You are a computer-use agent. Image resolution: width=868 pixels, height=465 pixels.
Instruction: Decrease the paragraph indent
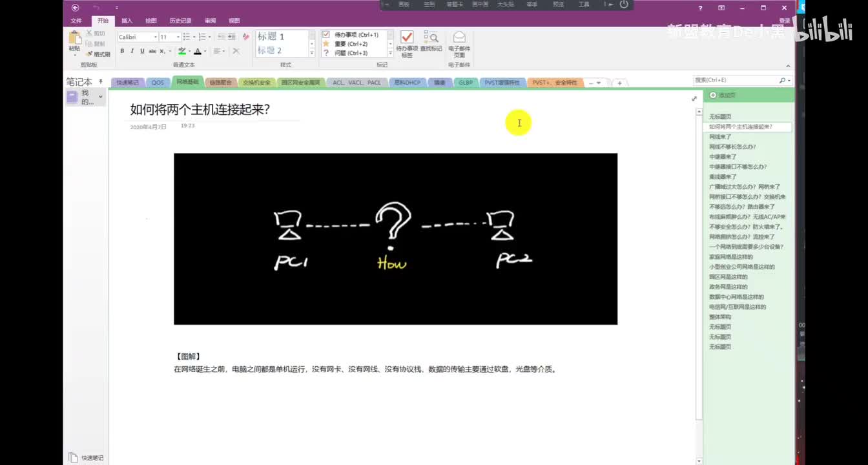[x=222, y=37]
